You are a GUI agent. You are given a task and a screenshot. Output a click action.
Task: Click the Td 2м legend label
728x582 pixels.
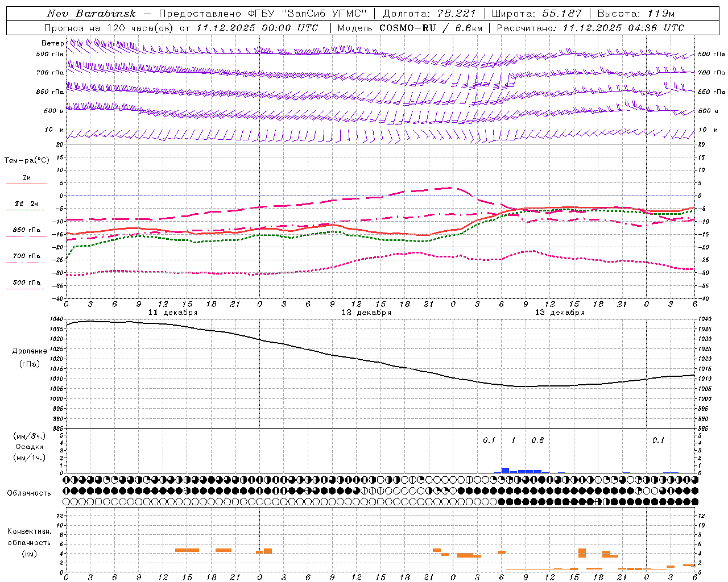click(x=27, y=203)
